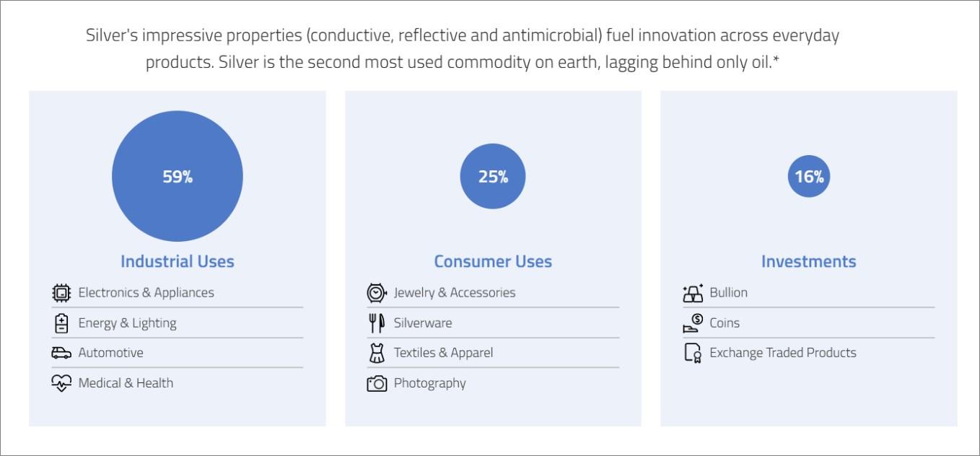Click the Energy & Lighting battery icon
Image resolution: width=980 pixels, height=456 pixels.
(x=61, y=323)
